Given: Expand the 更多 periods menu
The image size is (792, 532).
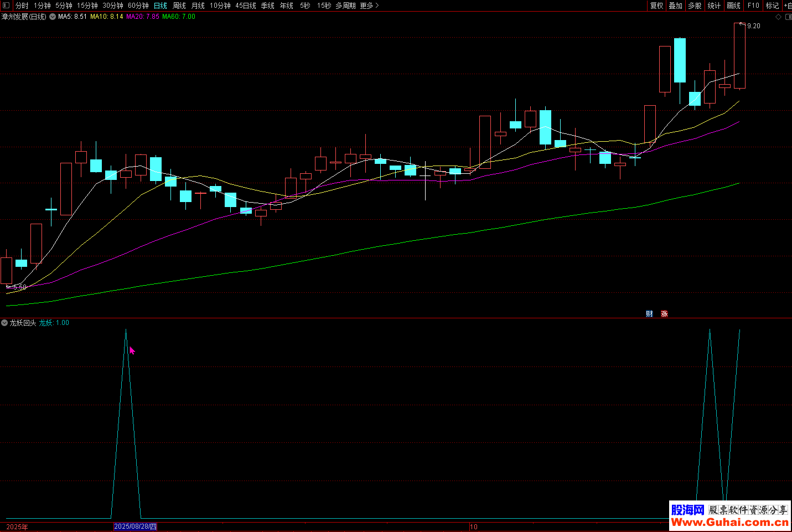Looking at the screenshot, I should click(369, 6).
